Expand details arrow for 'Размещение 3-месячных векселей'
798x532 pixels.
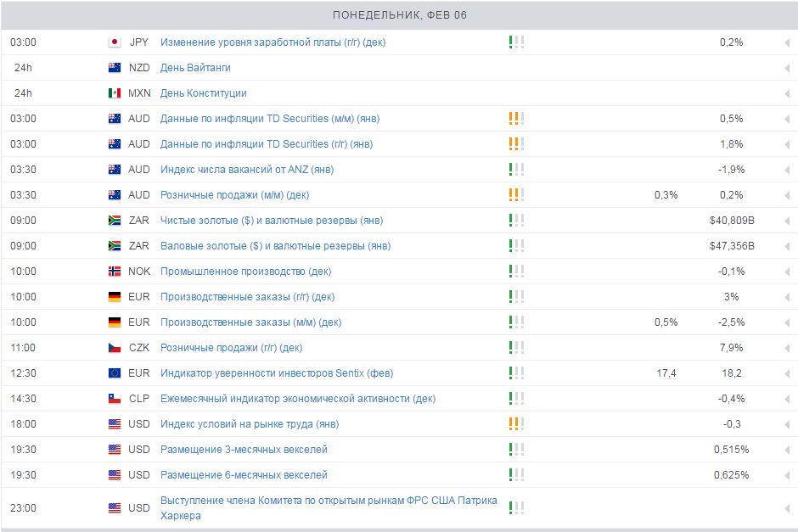click(787, 450)
